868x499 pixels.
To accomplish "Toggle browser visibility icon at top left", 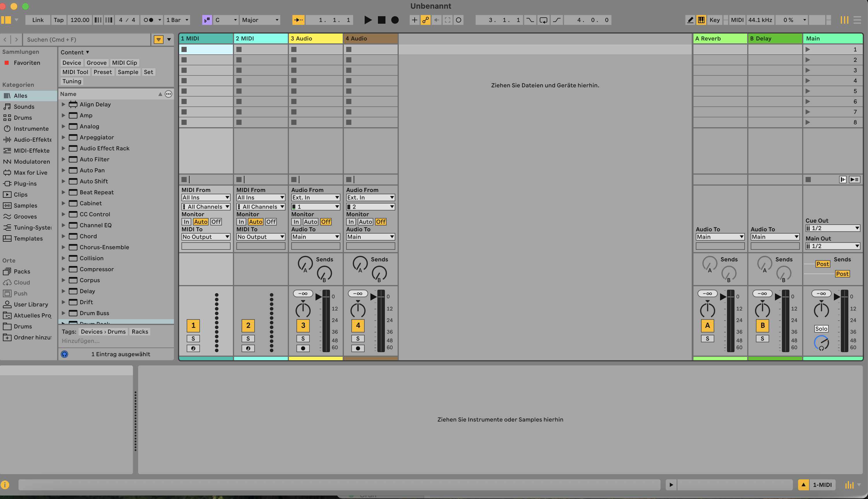I will tap(6, 20).
